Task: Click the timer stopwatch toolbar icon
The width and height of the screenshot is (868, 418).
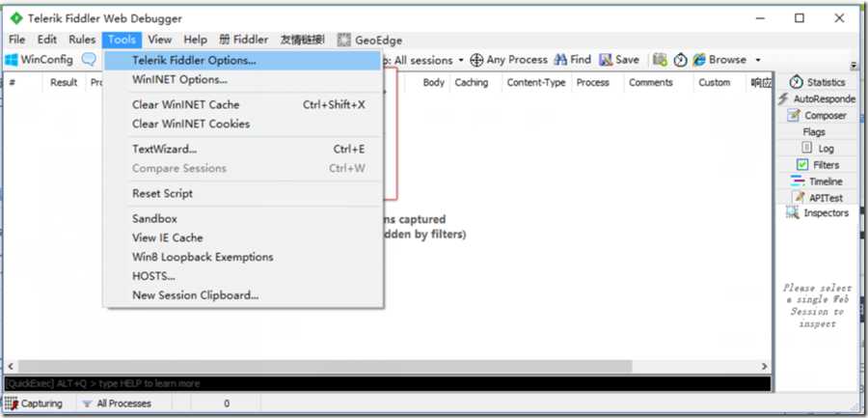Action: [x=680, y=60]
